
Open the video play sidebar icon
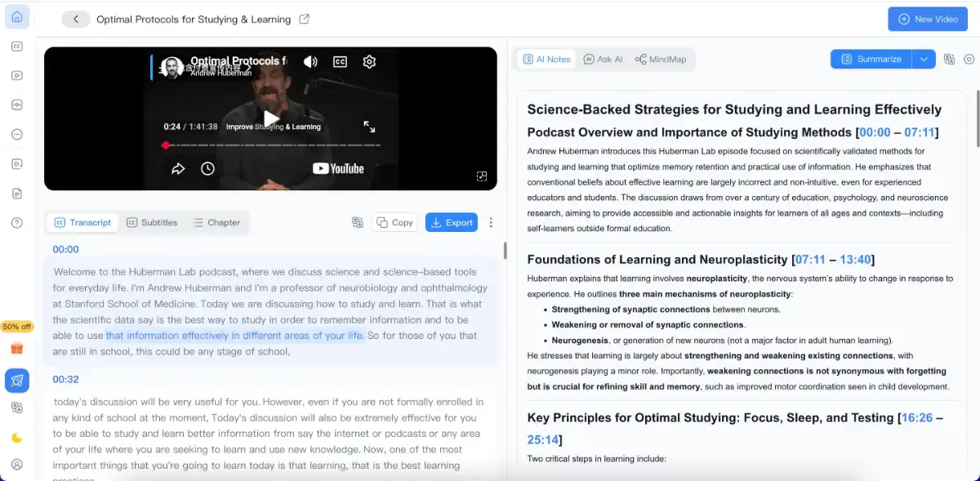pos(17,75)
